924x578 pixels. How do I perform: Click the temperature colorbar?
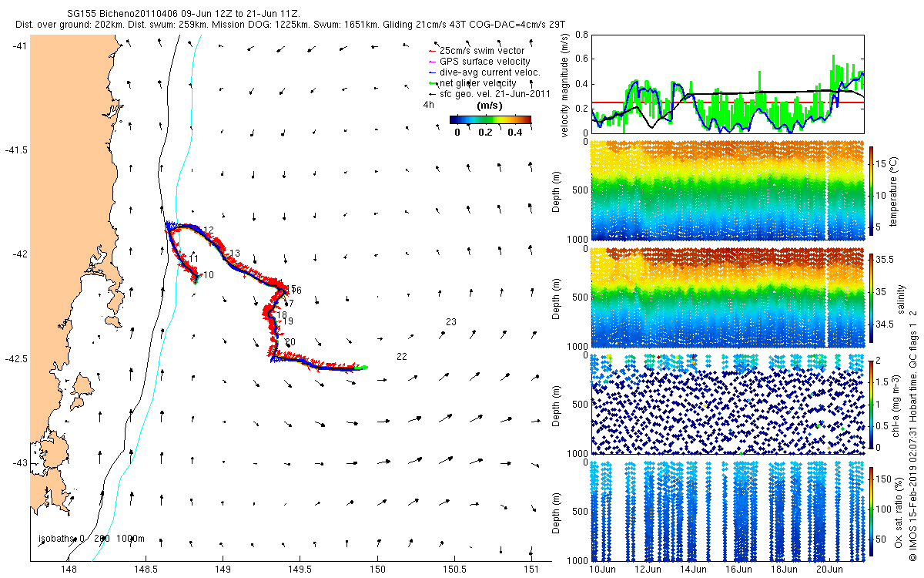[x=872, y=193]
